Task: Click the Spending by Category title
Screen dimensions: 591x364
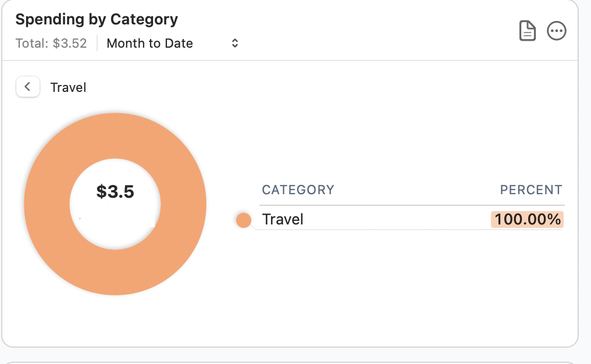Action: (x=97, y=19)
